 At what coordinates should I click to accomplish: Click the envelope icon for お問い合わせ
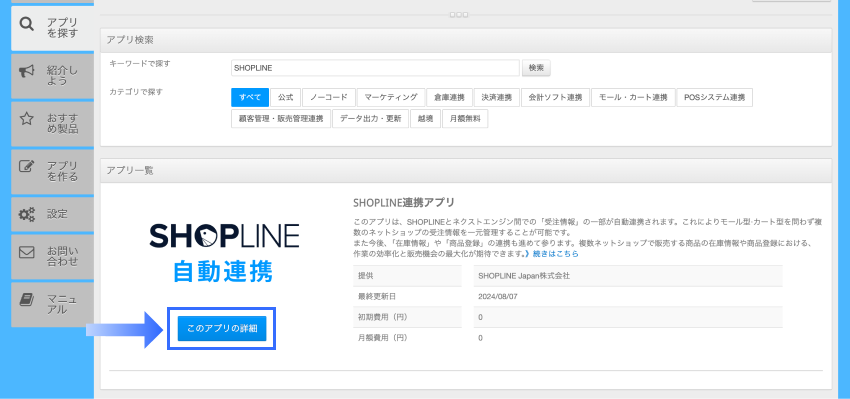pyautogui.click(x=27, y=253)
